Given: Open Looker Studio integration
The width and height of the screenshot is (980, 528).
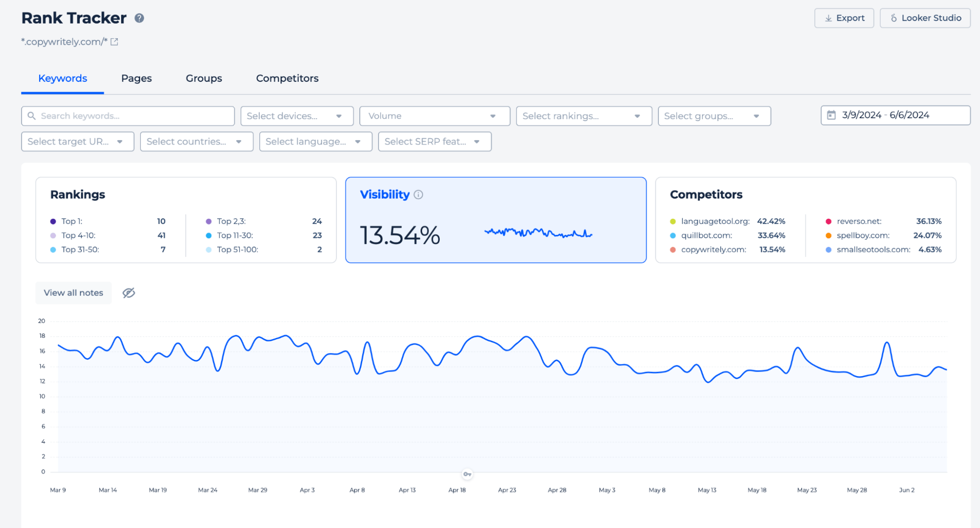Looking at the screenshot, I should [x=925, y=18].
